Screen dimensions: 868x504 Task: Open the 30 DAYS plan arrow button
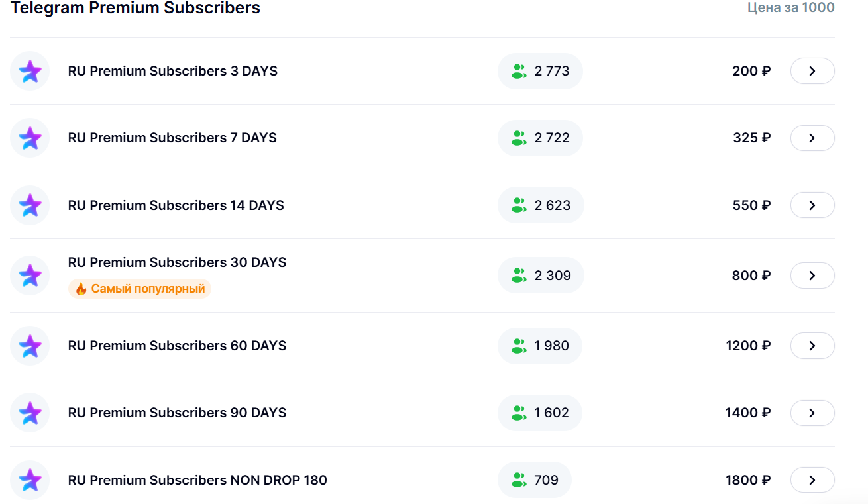pos(812,276)
